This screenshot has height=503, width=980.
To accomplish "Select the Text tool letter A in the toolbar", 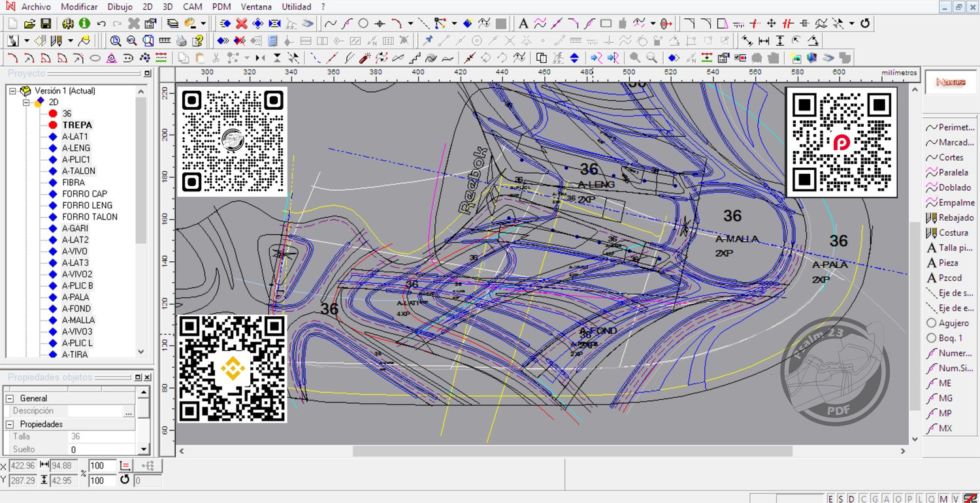I will (x=523, y=24).
